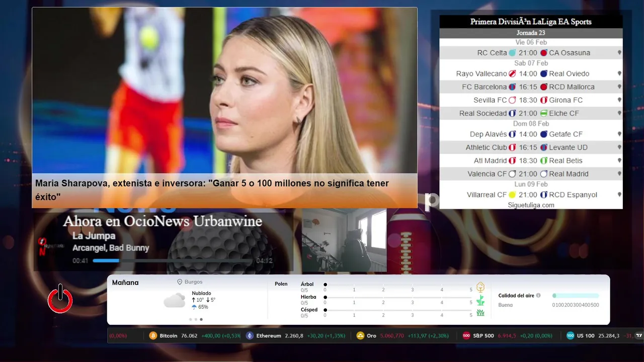Click the Ethereum icon in ticker
644x362 pixels.
(x=250, y=336)
